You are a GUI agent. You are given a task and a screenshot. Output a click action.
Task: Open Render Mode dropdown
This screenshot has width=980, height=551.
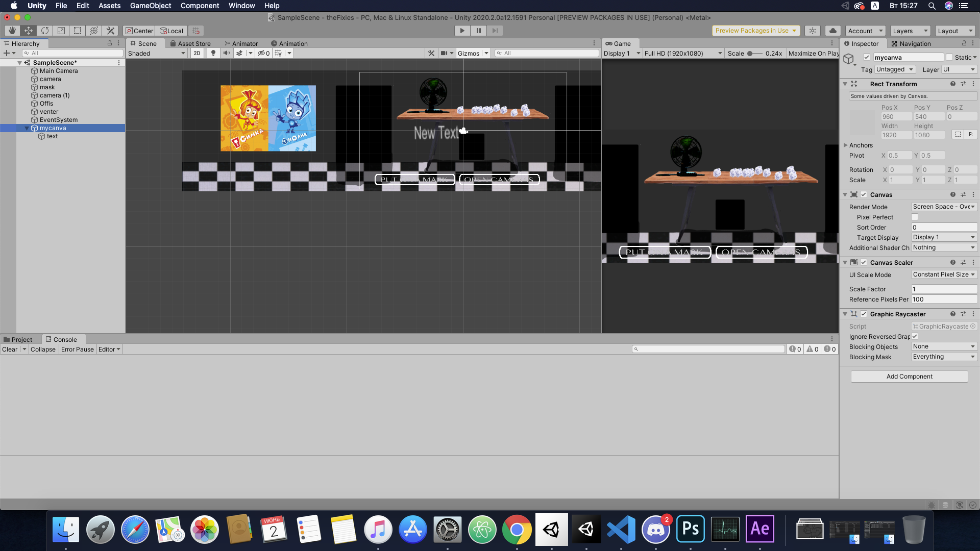coord(944,207)
